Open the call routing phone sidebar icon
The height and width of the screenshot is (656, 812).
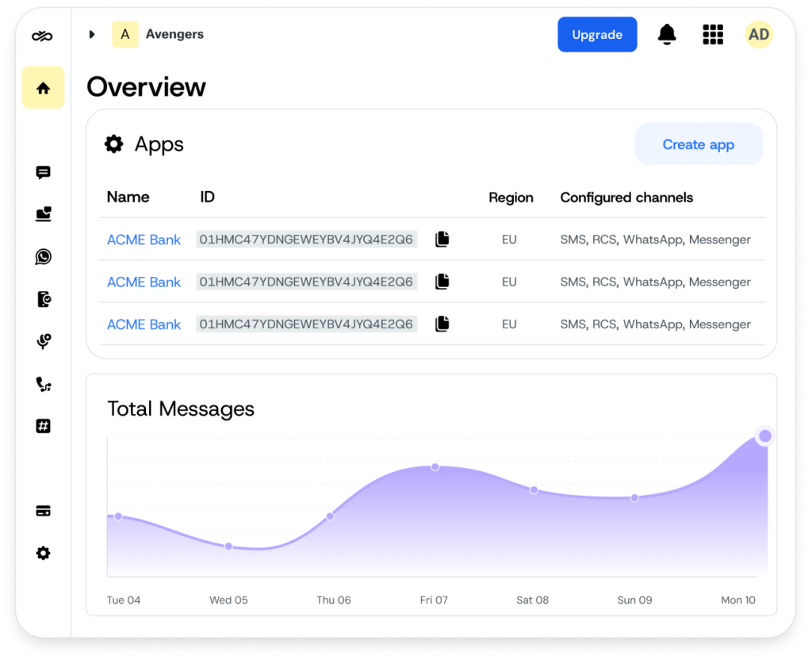pos(44,384)
